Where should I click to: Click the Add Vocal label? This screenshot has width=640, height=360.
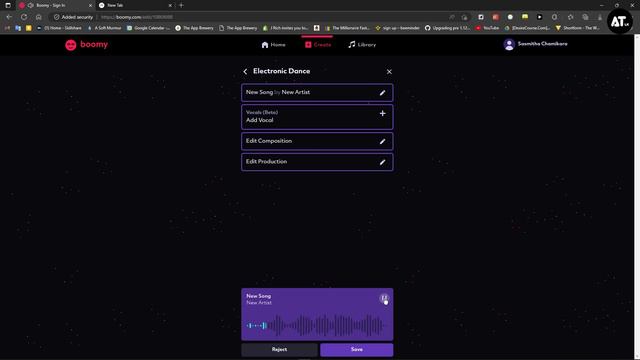pyautogui.click(x=260, y=120)
